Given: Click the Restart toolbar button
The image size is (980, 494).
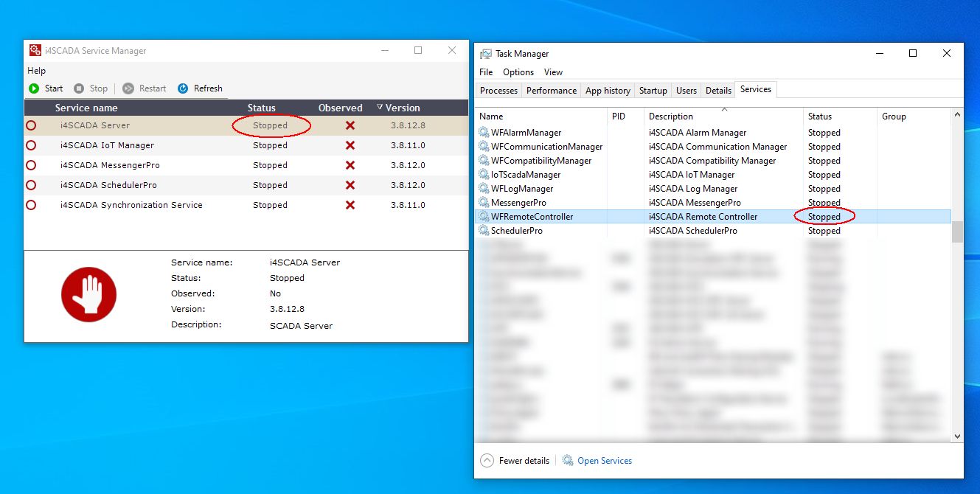Looking at the screenshot, I should click(144, 88).
